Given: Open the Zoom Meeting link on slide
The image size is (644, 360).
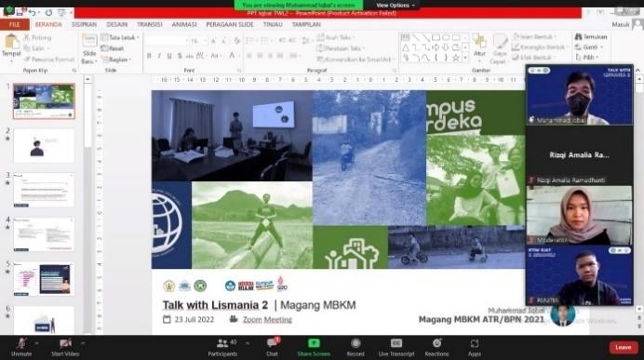Looking at the screenshot, I should (267, 319).
